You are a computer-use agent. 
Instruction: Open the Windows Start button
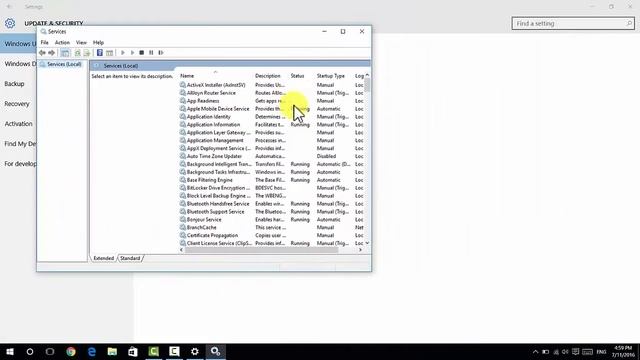pos(10,351)
